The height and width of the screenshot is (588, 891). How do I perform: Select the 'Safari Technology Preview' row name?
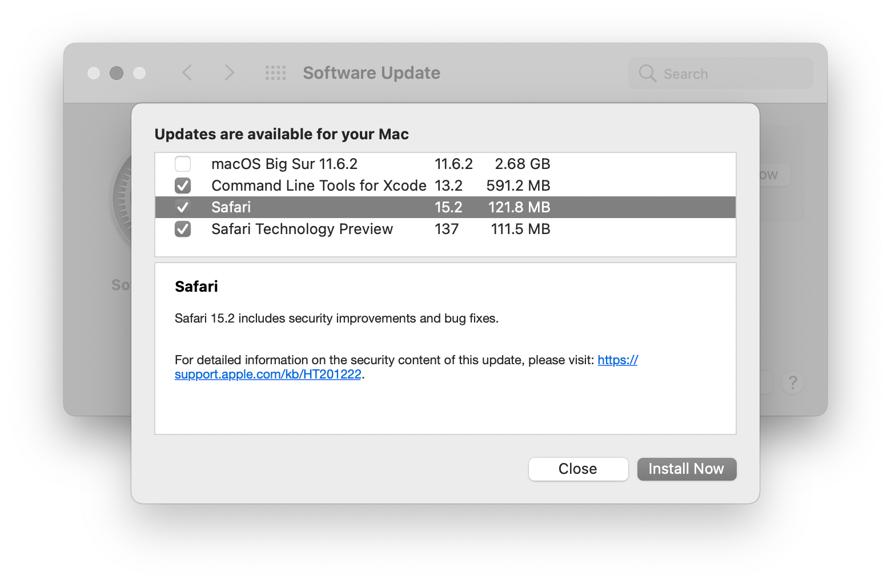coord(302,229)
